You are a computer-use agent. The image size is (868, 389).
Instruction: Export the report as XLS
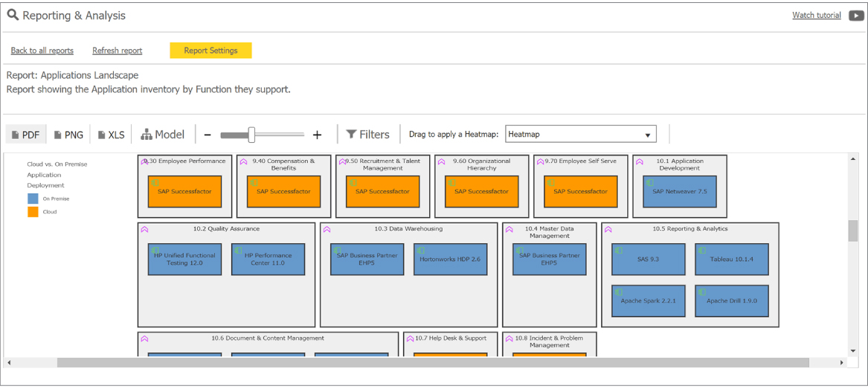point(112,135)
